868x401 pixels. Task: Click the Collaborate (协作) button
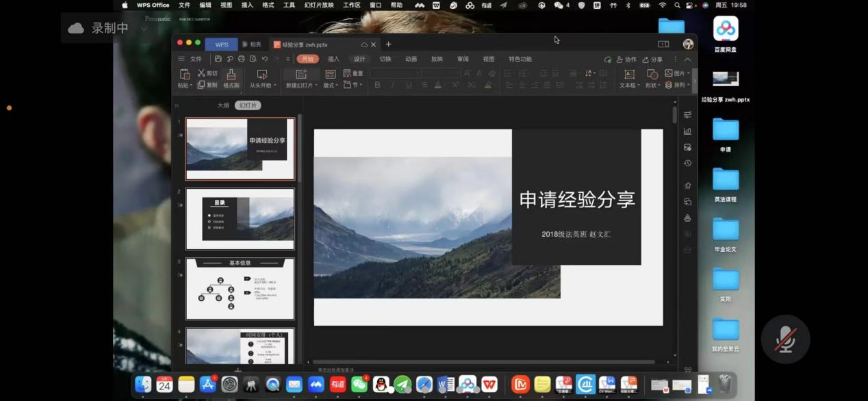pos(626,60)
